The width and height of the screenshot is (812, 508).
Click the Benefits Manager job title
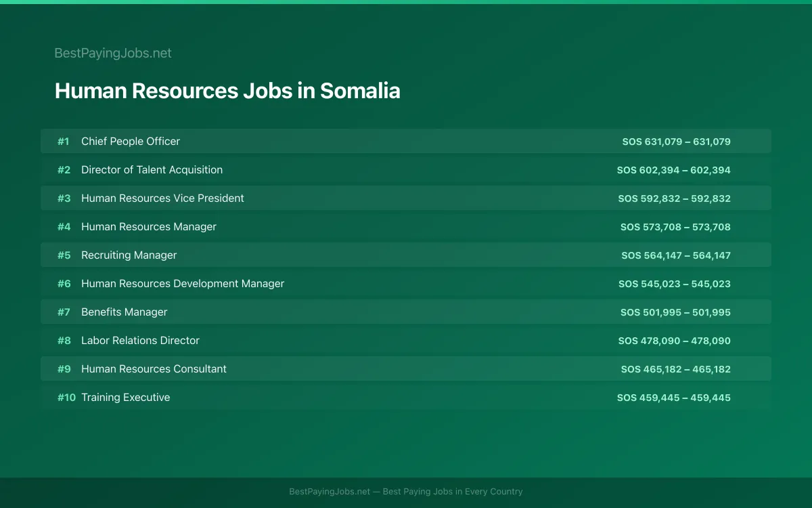pyautogui.click(x=124, y=312)
